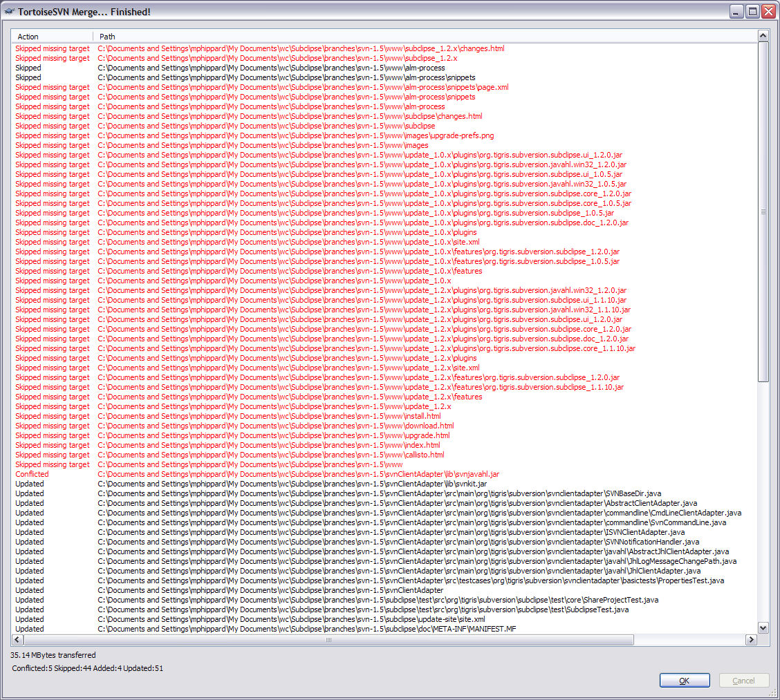Select the row for www\download.html
The width and height of the screenshot is (780, 700).
point(384,426)
